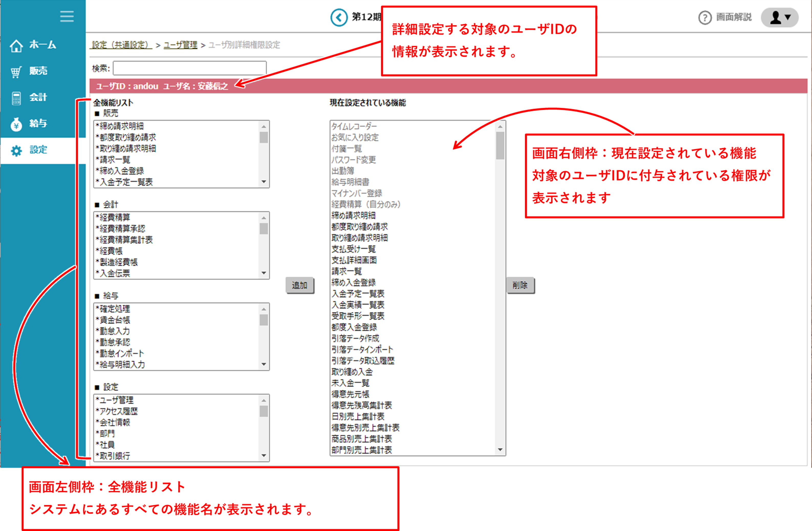Click scrollbar thumb of current functions list
This screenshot has height=531, width=812.
500,146
